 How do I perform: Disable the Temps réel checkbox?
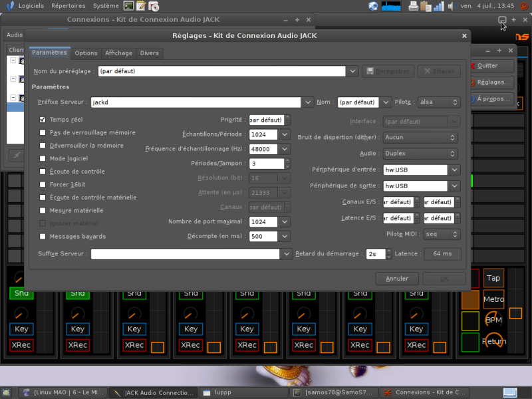pyautogui.click(x=43, y=120)
